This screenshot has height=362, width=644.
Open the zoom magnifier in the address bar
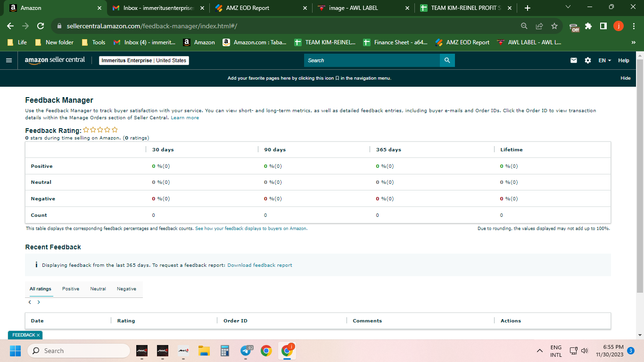[x=524, y=26]
